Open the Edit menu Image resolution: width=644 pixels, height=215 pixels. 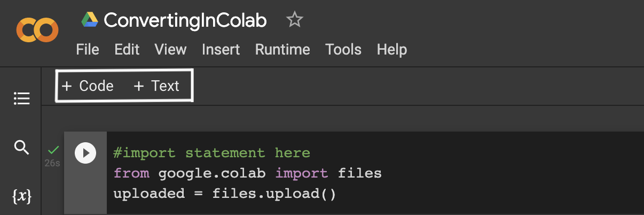[x=127, y=50]
